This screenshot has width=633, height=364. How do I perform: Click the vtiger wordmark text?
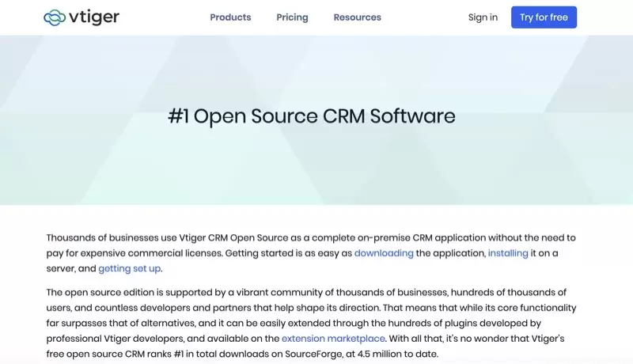[x=94, y=17]
